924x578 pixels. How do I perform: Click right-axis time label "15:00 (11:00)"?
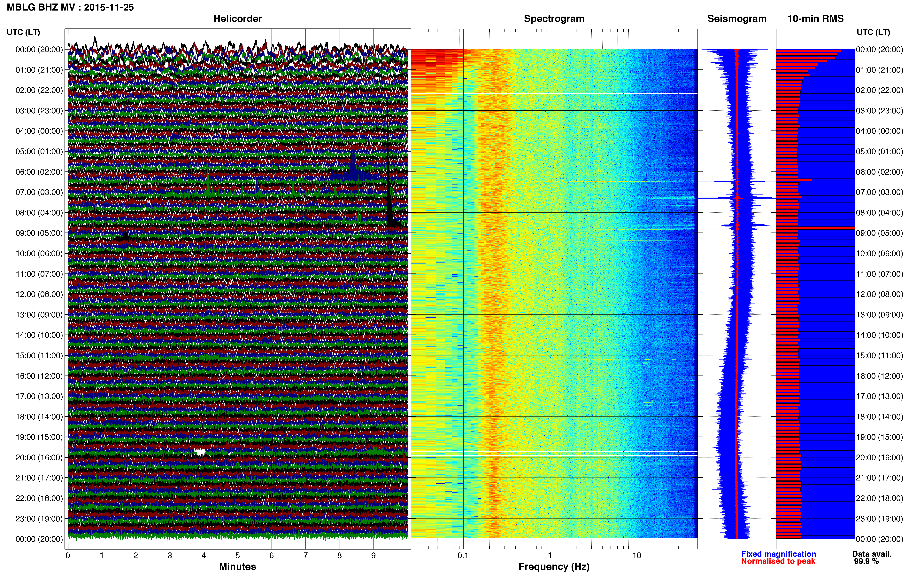point(879,355)
